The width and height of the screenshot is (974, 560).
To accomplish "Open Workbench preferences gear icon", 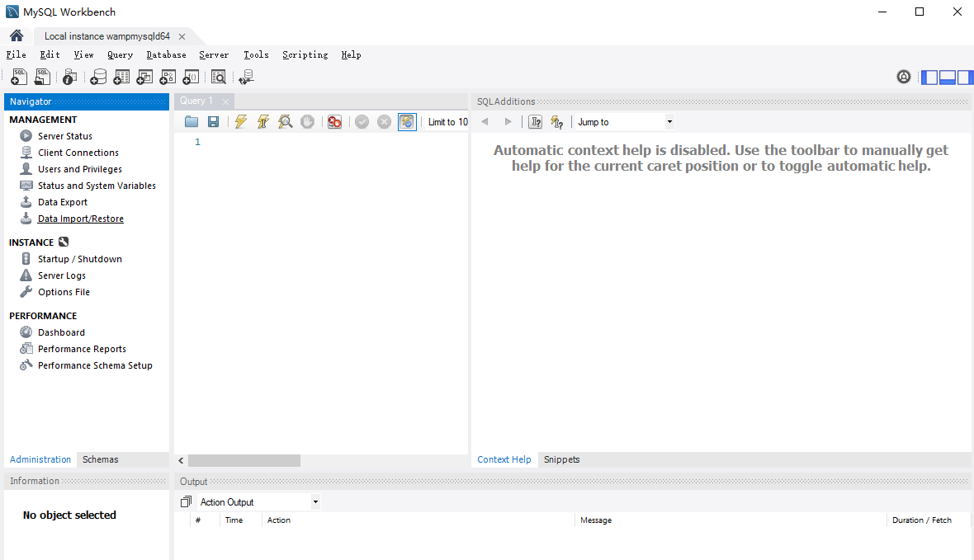I will (x=904, y=77).
